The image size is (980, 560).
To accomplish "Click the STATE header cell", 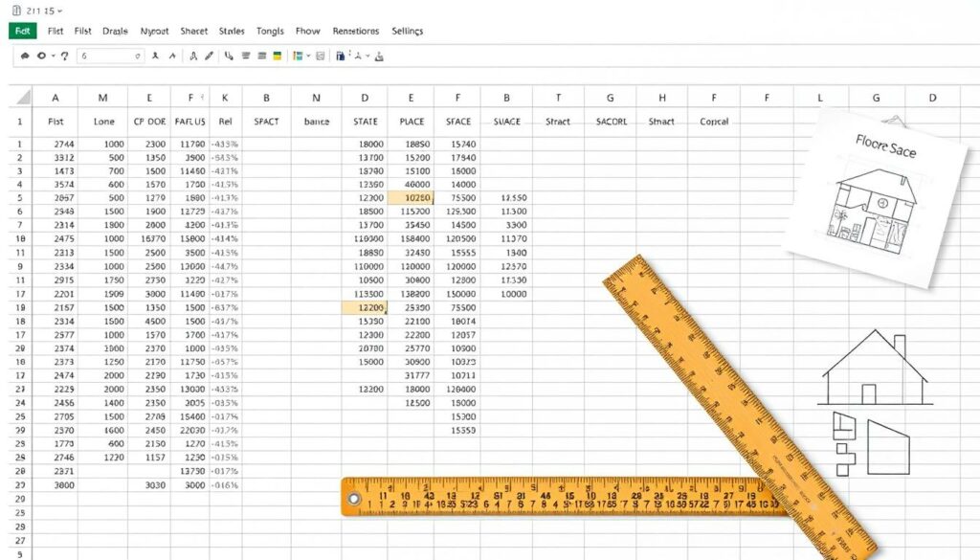I will point(365,122).
